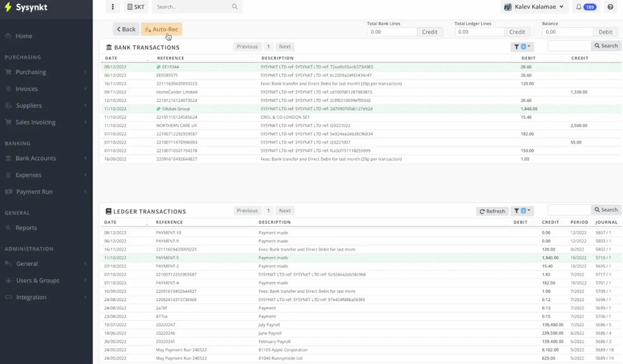623x364 pixels.
Task: Run Auto-Rec reconciliation
Action: coord(161,29)
